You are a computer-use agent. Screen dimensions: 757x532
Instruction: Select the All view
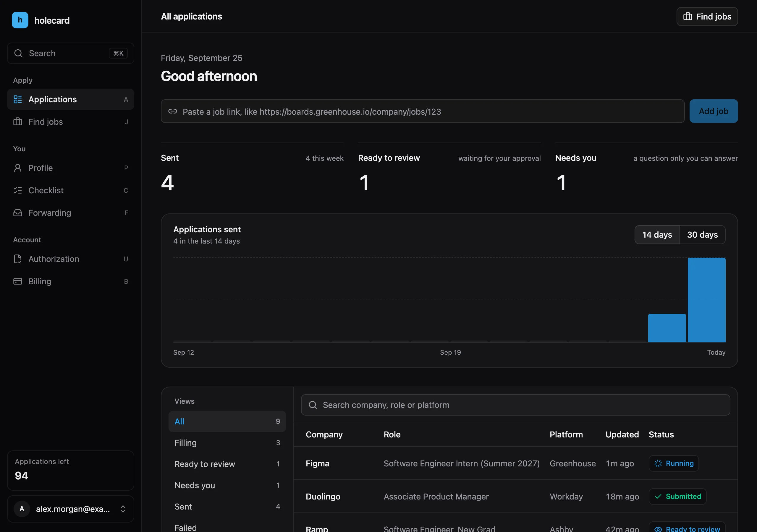(x=227, y=421)
